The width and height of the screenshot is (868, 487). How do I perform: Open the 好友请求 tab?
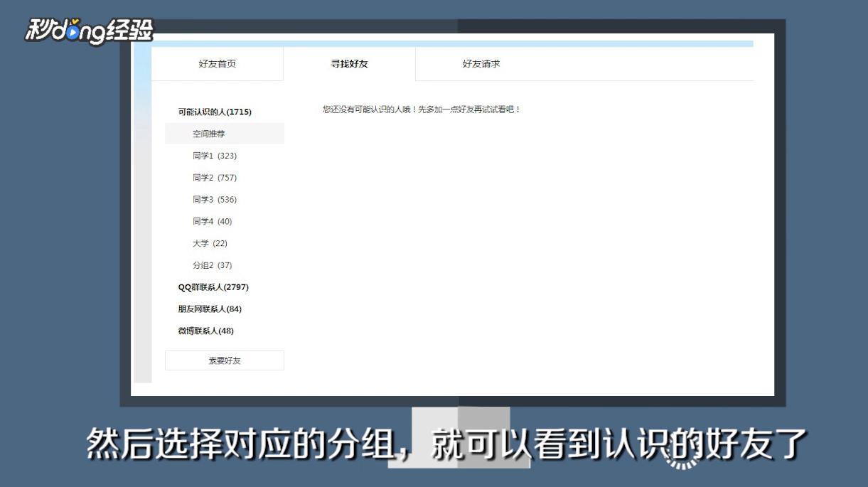coord(481,64)
